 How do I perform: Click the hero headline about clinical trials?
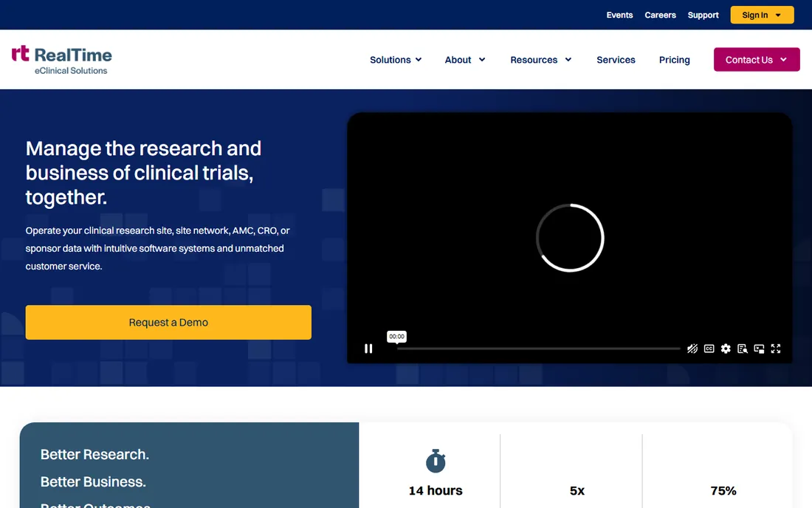(x=143, y=173)
